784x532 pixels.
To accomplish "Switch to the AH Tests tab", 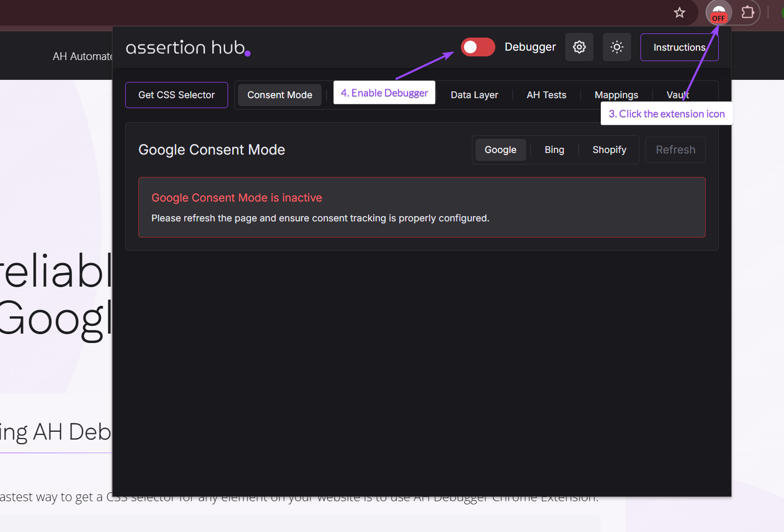I will pos(546,94).
